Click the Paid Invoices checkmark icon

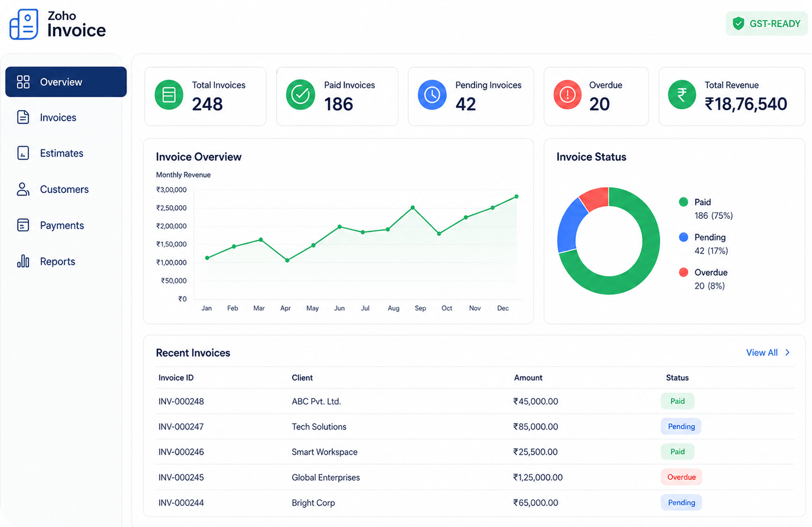tap(300, 94)
